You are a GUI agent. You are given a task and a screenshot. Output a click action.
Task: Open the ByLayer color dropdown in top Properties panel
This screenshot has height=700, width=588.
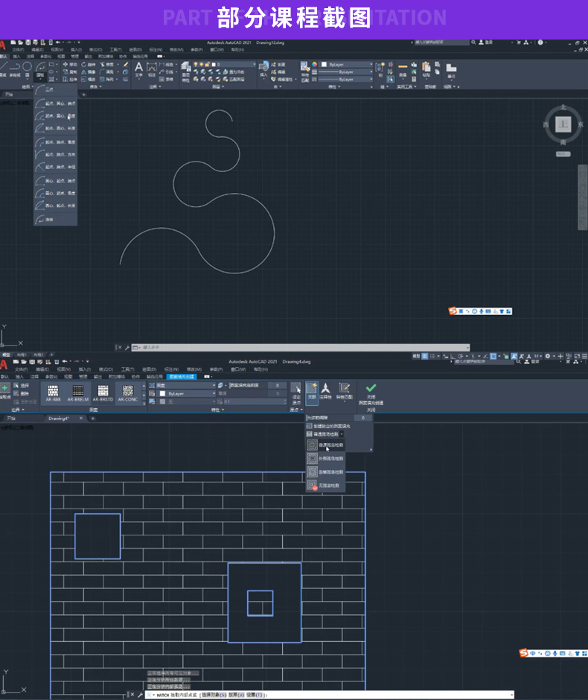tap(347, 64)
